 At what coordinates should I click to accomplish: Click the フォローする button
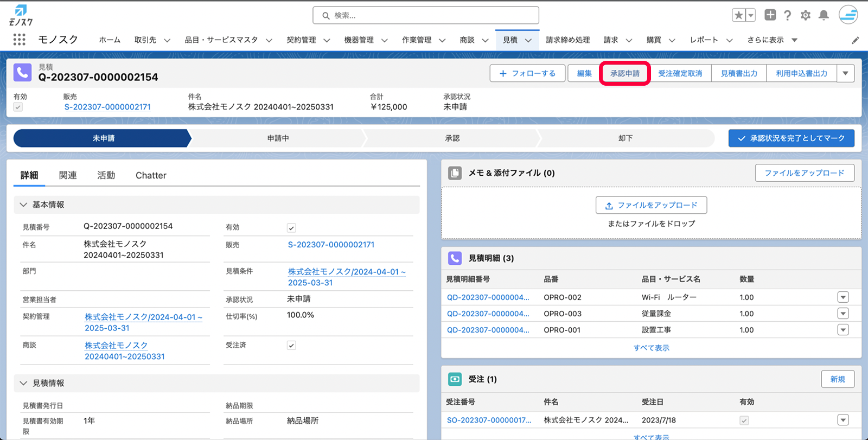click(x=527, y=73)
